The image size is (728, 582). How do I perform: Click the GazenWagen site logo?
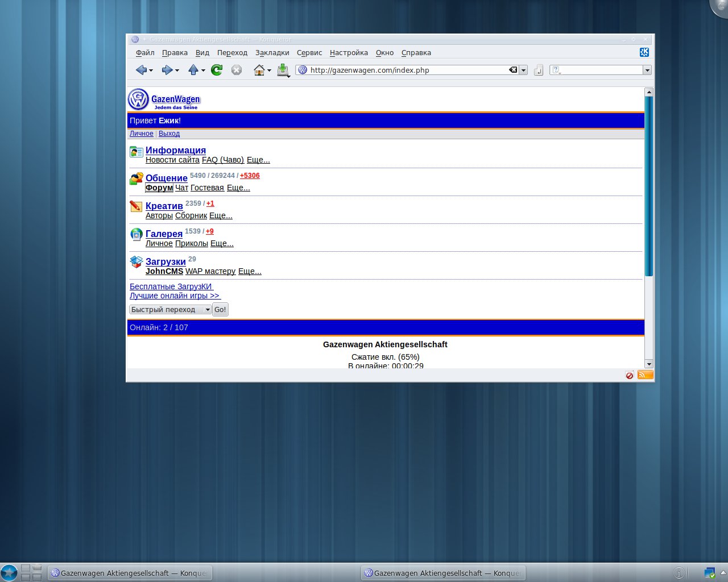point(164,99)
